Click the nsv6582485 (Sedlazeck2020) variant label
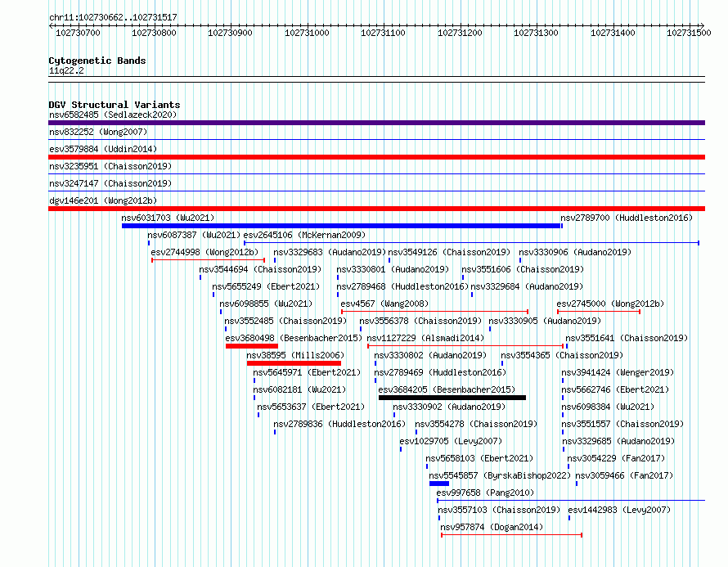This screenshot has width=728, height=567. [x=113, y=115]
